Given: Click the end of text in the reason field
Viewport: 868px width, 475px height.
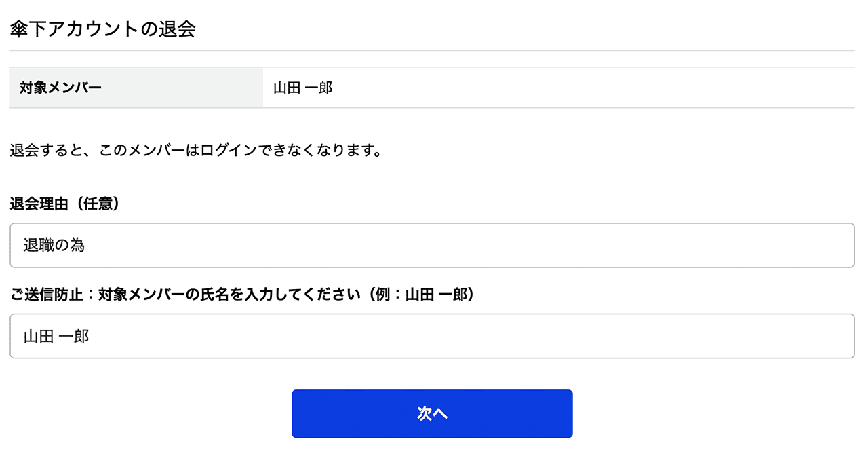Looking at the screenshot, I should point(86,246).
